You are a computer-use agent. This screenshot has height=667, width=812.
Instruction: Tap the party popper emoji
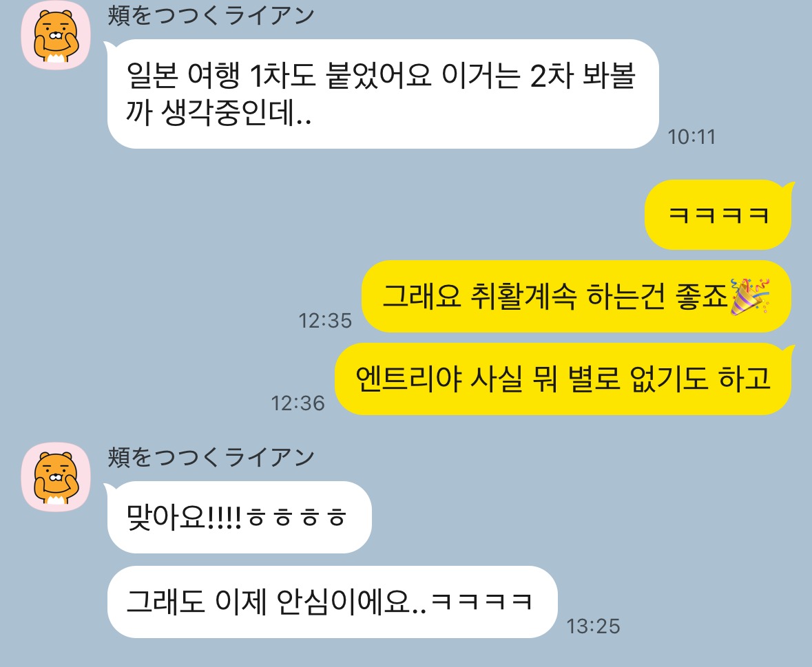tap(750, 297)
